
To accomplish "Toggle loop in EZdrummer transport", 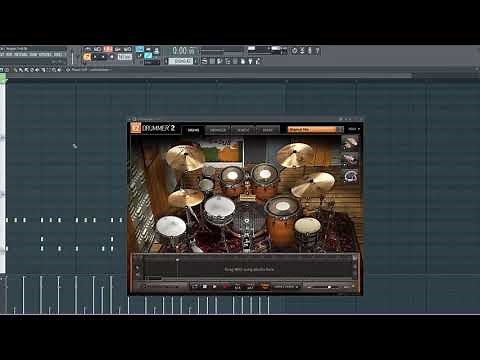I will pos(195,286).
